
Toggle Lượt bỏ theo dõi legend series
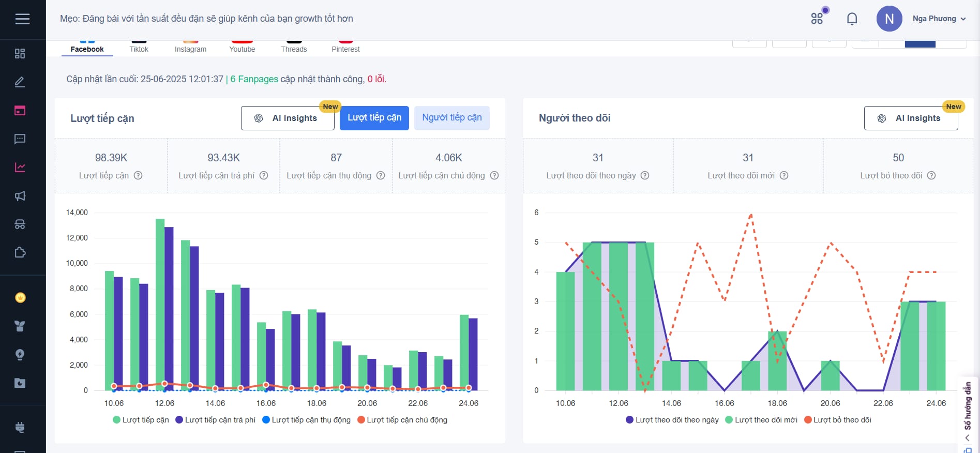pyautogui.click(x=838, y=420)
